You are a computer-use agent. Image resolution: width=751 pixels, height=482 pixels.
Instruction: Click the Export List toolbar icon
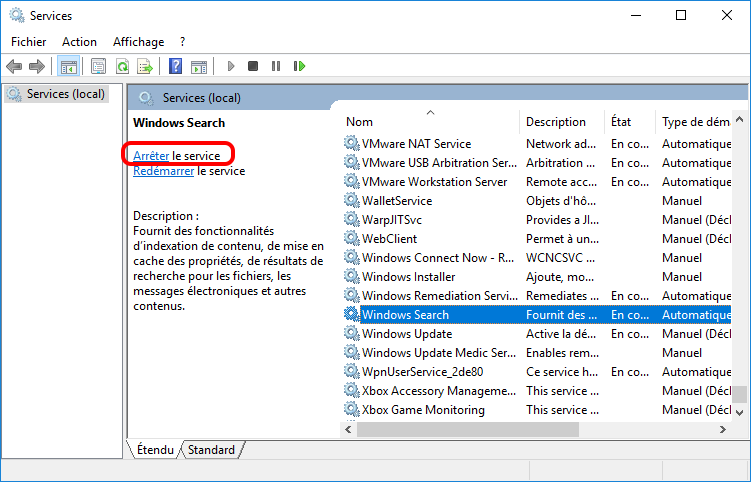(x=145, y=67)
